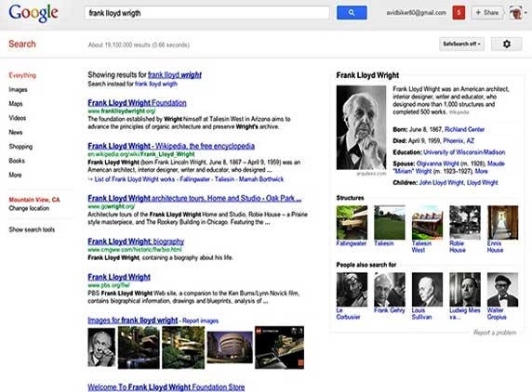Click into the search query field
532x392 pixels.
(206, 13)
